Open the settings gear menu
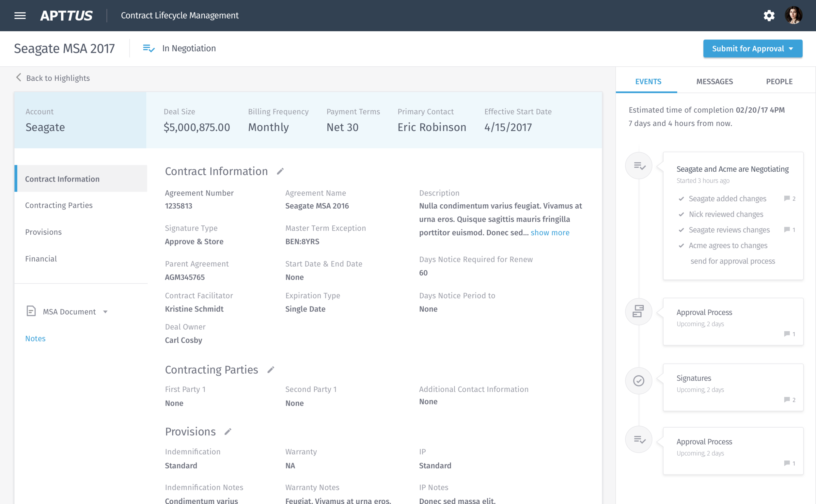Viewport: 816px width, 504px height. [769, 15]
